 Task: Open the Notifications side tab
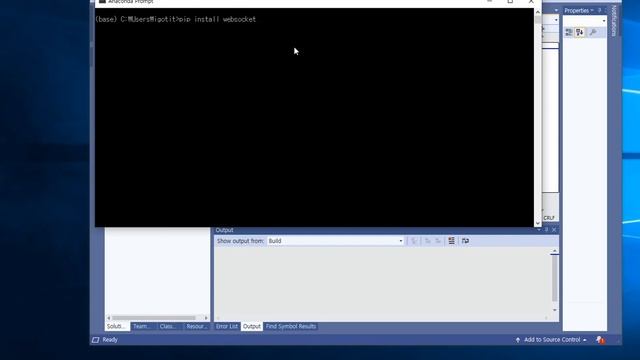click(614, 21)
